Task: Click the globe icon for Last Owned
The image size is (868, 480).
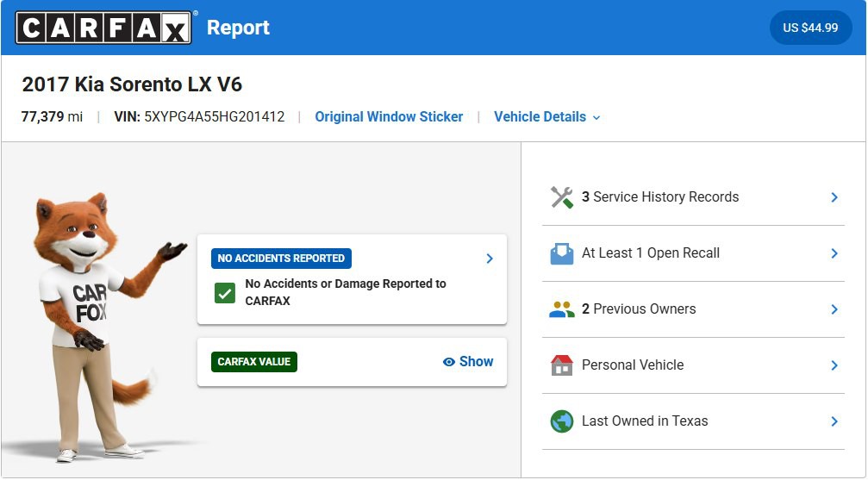Action: [562, 421]
